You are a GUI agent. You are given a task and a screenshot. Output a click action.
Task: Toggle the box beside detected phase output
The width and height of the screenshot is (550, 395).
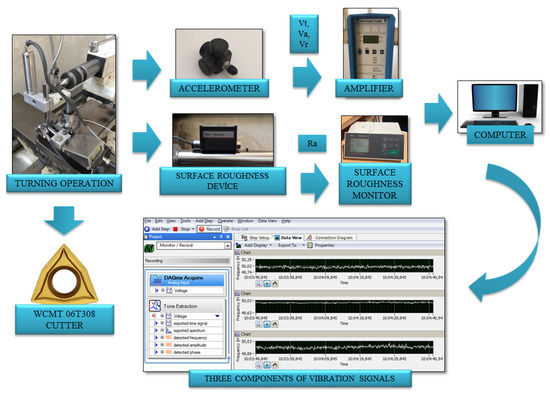point(162,352)
